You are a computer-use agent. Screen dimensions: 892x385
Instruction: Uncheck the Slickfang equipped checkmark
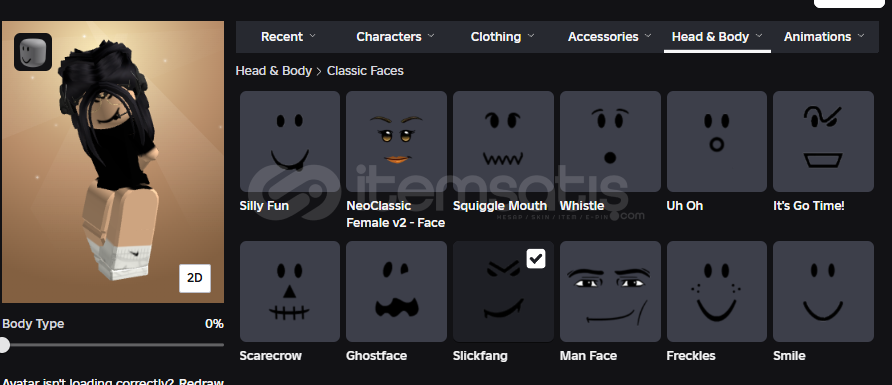click(536, 259)
